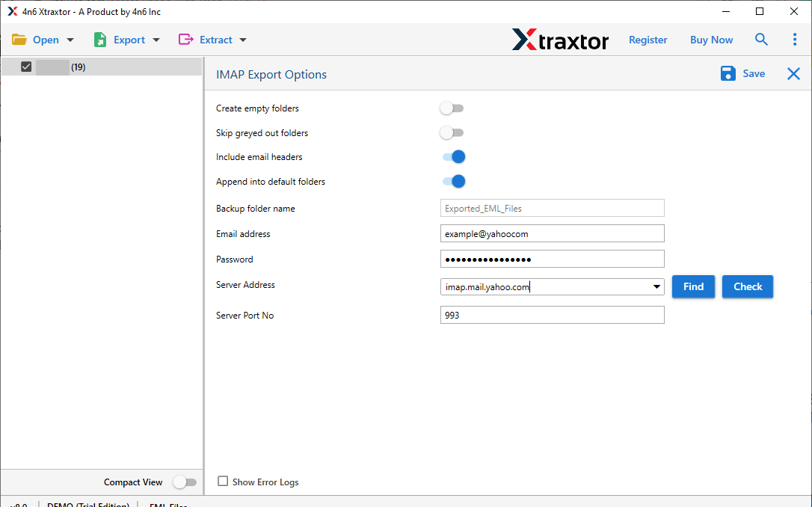Click the app icon in title bar
This screenshot has height=507, width=812.
pos(13,11)
